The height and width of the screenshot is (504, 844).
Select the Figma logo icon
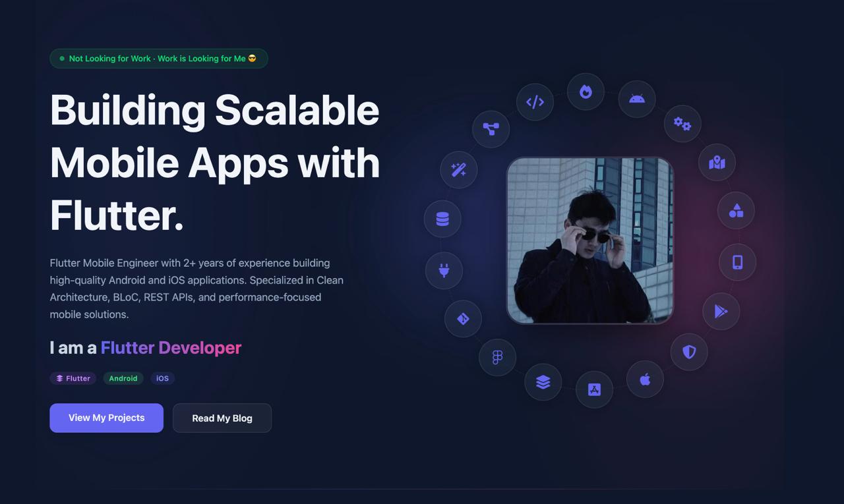(497, 357)
